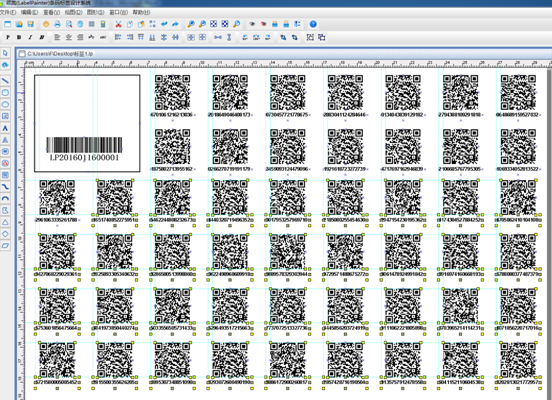The height and width of the screenshot is (400, 552).
Task: Select the Curve drawing tool
Action: [x=5, y=187]
